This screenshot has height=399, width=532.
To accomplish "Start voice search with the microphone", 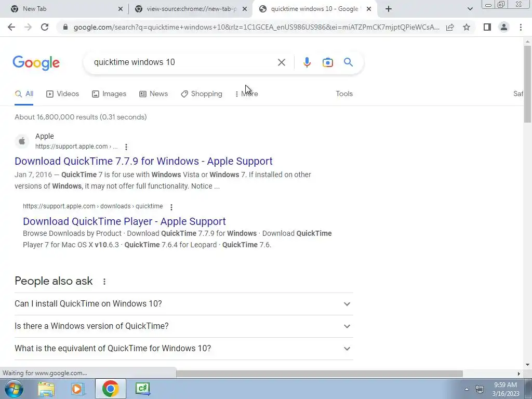I will click(307, 62).
